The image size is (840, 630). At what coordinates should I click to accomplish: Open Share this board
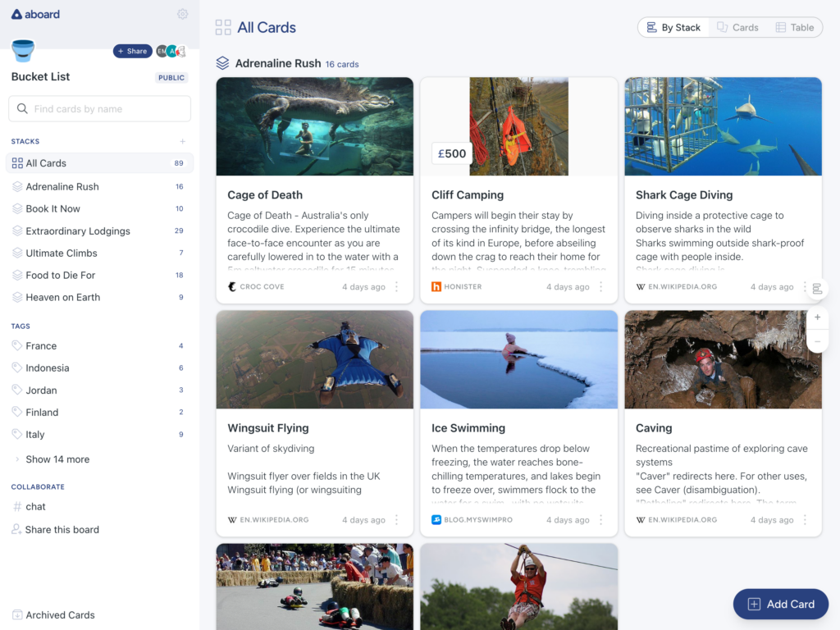55,529
